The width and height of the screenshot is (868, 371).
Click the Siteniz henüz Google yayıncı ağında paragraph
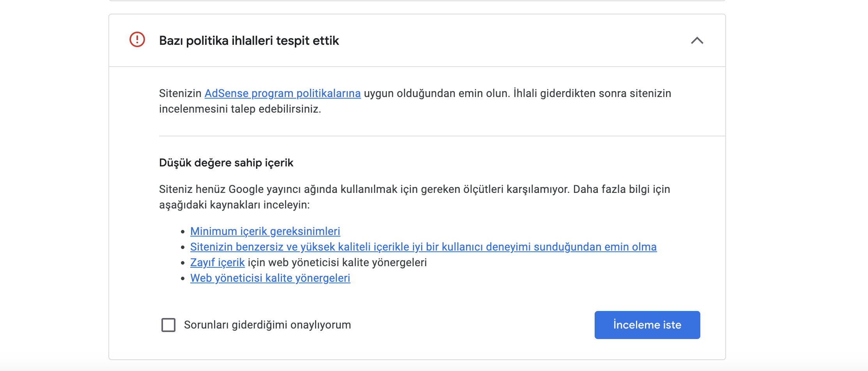point(415,197)
